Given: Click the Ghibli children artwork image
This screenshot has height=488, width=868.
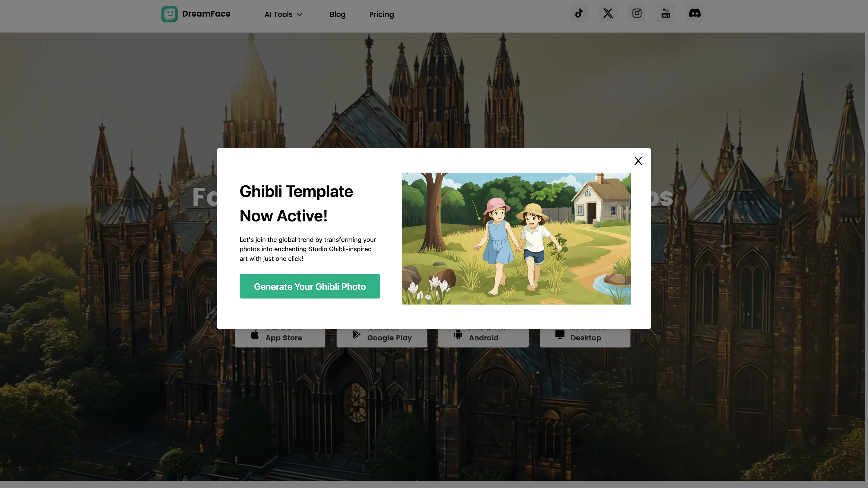Looking at the screenshot, I should click(x=516, y=239).
